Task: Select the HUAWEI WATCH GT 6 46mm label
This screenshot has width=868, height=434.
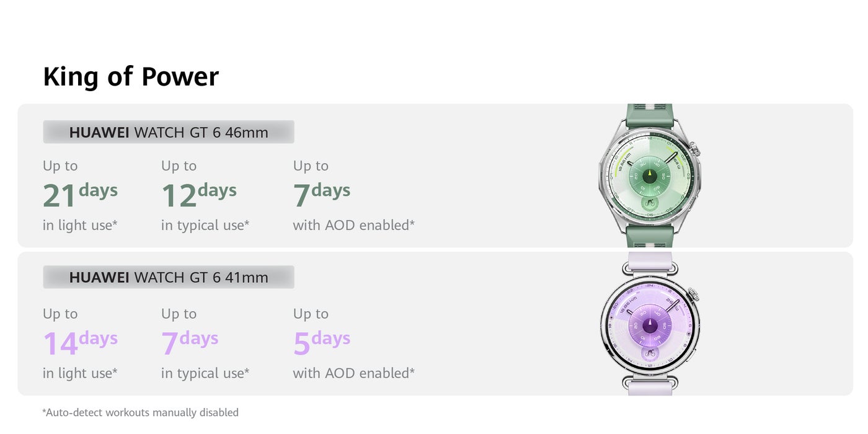Action: pos(169,132)
